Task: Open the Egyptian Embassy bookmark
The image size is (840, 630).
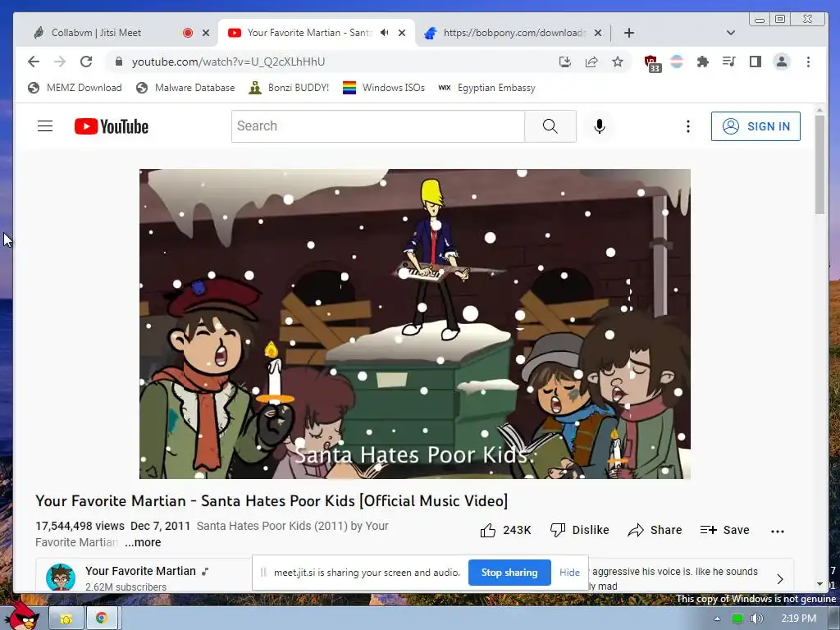Action: coord(486,88)
